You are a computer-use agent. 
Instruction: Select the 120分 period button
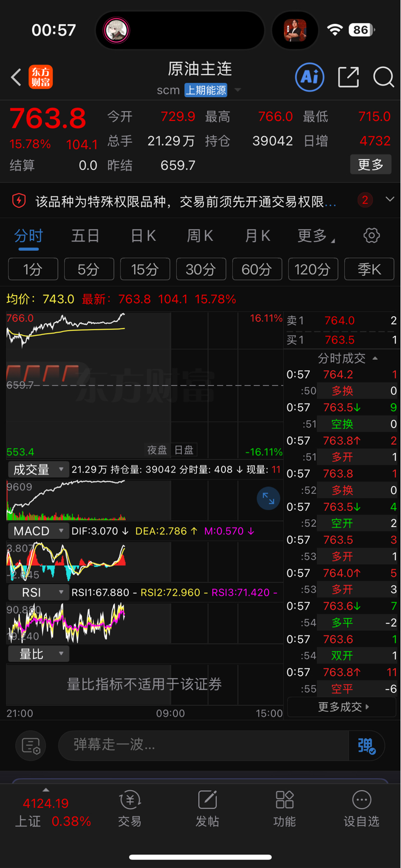coord(313,269)
